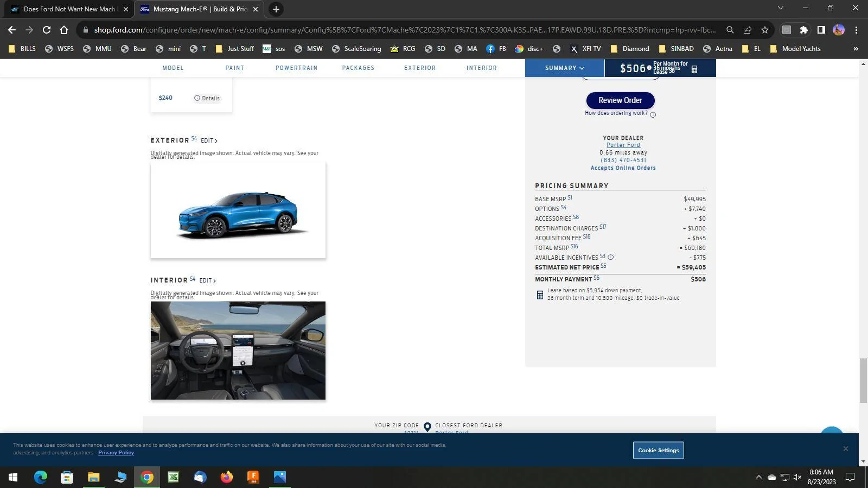Click the page vertical scrollbar thumb
Screen dimensions: 868x488
863,380
